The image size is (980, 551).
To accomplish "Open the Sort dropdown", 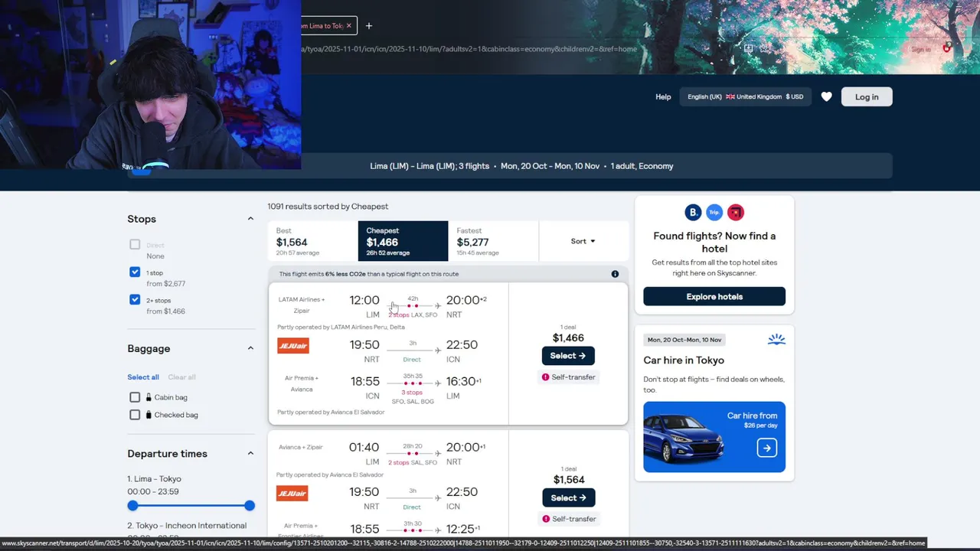I will tap(583, 241).
